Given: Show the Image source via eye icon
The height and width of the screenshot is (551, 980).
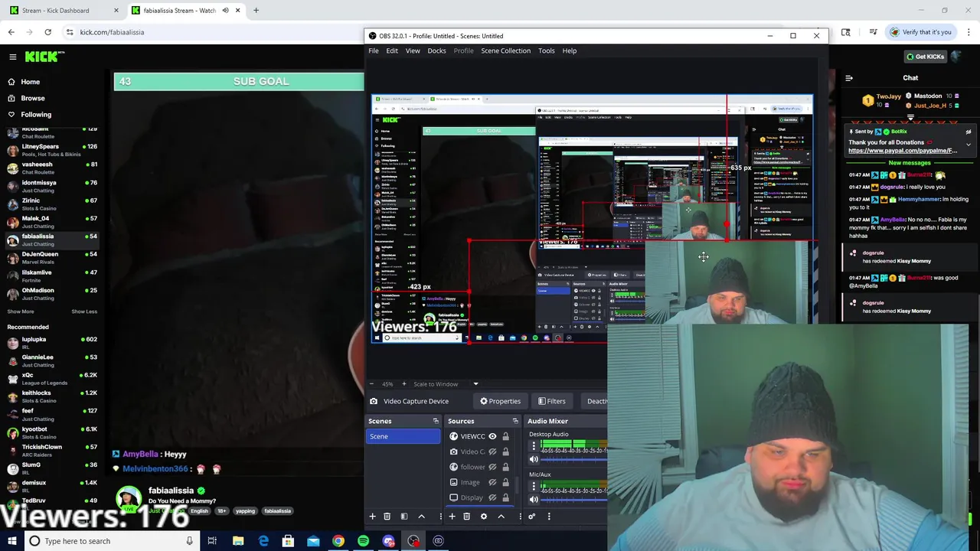Looking at the screenshot, I should pos(492,482).
